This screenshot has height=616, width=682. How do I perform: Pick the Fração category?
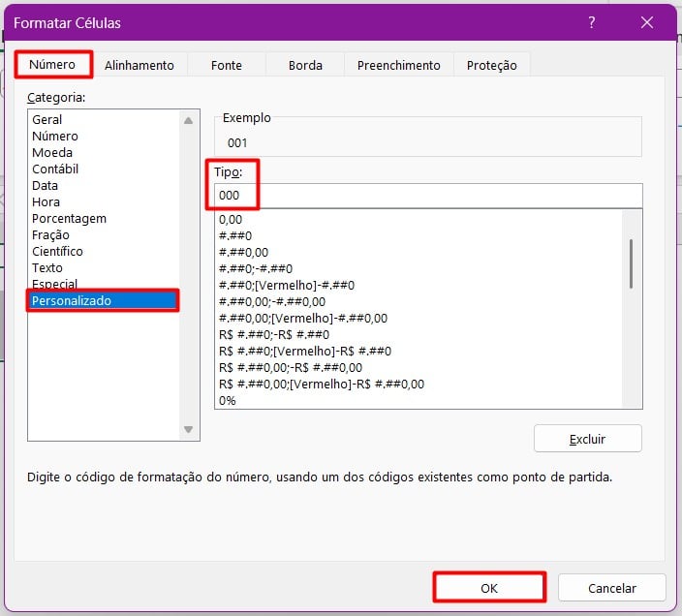pyautogui.click(x=105, y=235)
